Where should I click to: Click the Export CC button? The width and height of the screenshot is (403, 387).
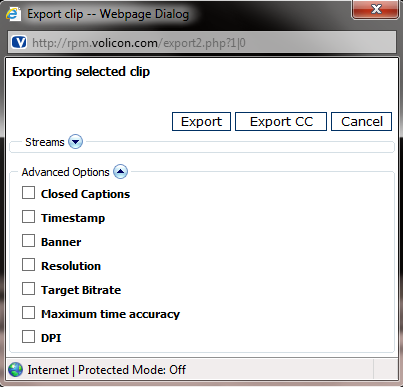pos(281,121)
